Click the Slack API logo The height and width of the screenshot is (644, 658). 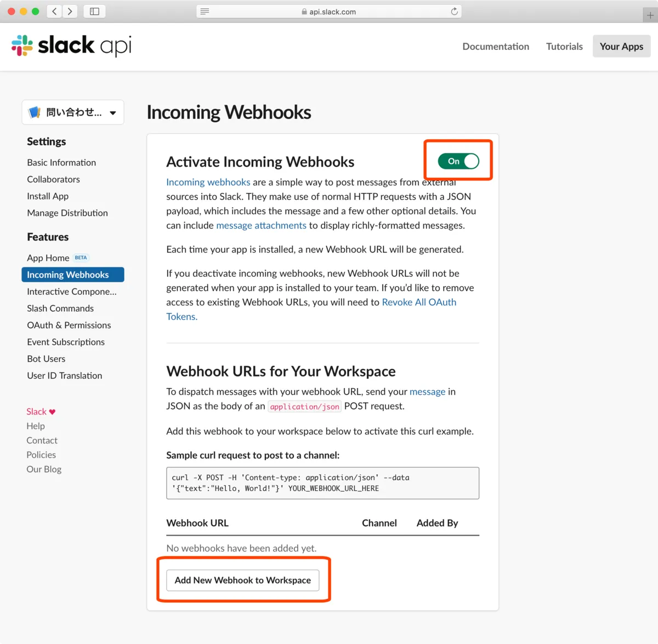point(71,46)
